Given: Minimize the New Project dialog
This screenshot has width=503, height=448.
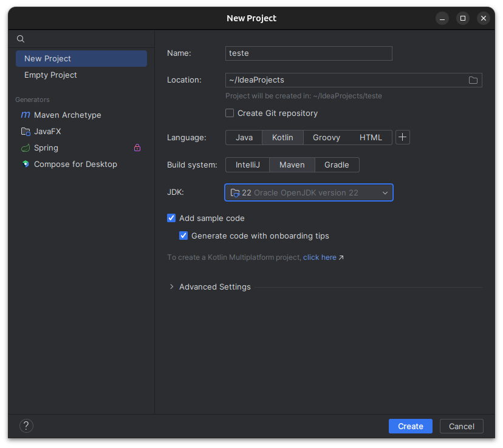Looking at the screenshot, I should point(442,18).
